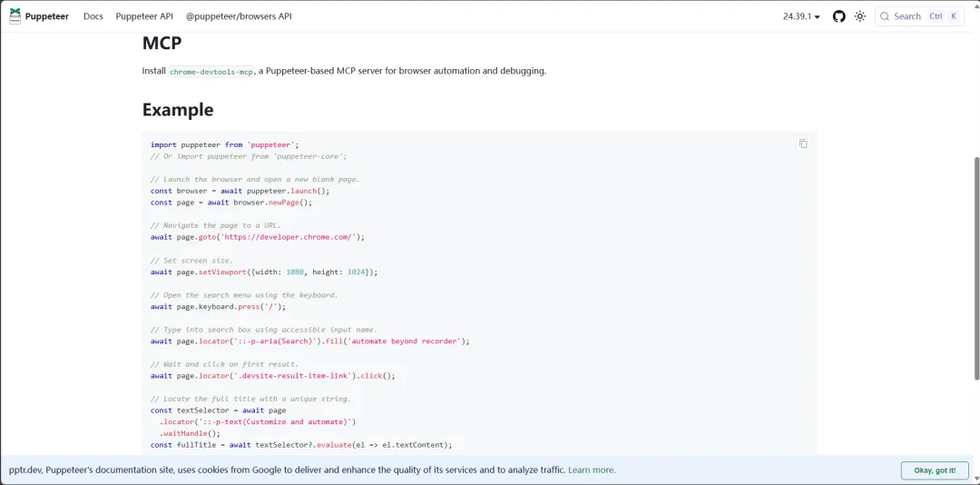Click the '// Set screen size.' comment
The image size is (980, 485).
191,261
